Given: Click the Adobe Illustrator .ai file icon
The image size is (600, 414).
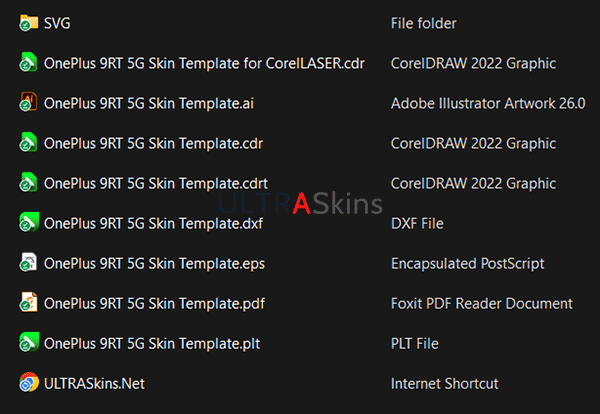Looking at the screenshot, I should coord(28,103).
